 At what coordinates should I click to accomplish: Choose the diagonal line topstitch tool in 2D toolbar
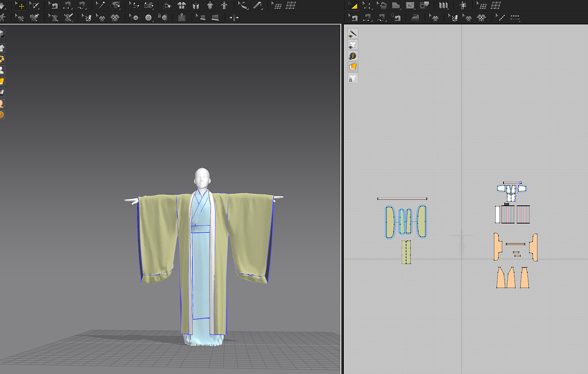(x=500, y=17)
